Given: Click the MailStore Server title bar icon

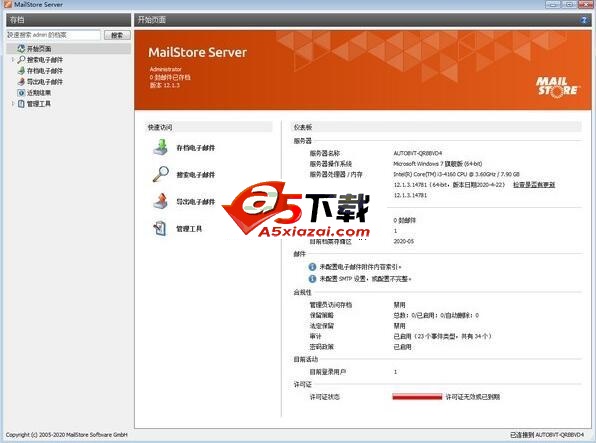Looking at the screenshot, I should point(8,5).
